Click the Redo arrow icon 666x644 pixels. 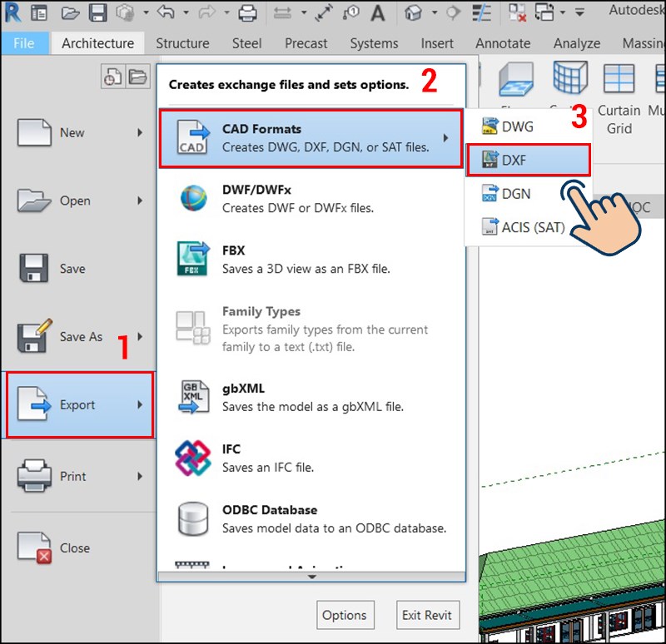(x=206, y=12)
